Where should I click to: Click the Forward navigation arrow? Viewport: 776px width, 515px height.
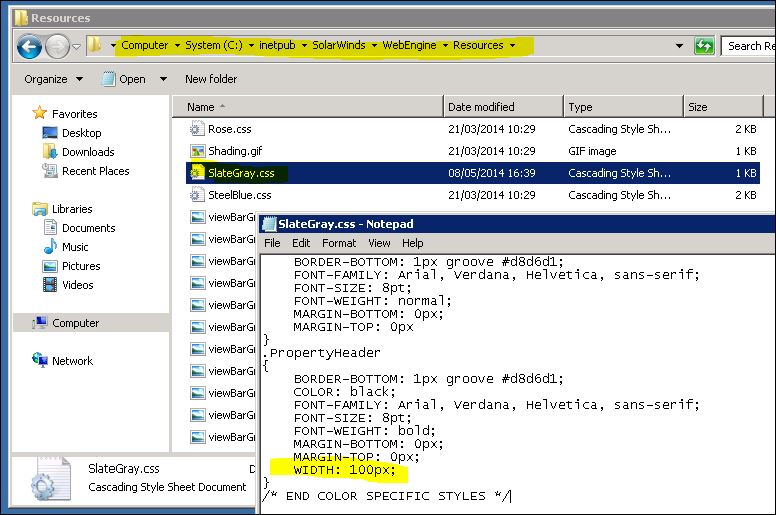(x=57, y=47)
